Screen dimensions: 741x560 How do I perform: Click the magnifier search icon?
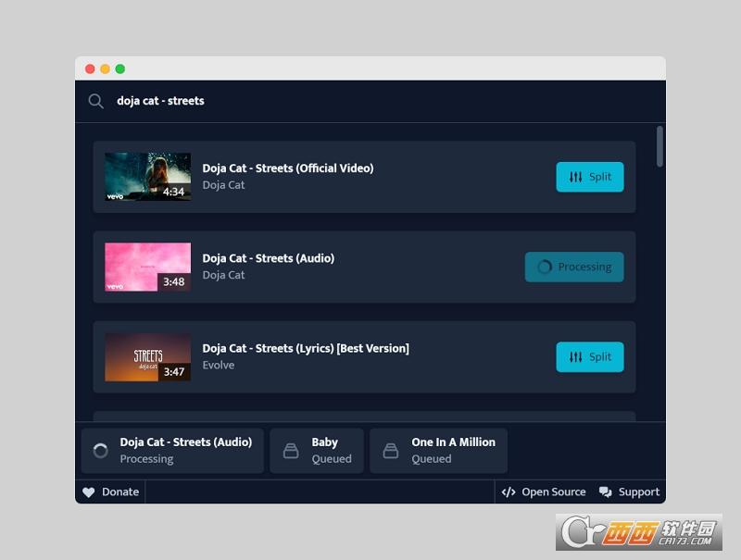click(95, 101)
